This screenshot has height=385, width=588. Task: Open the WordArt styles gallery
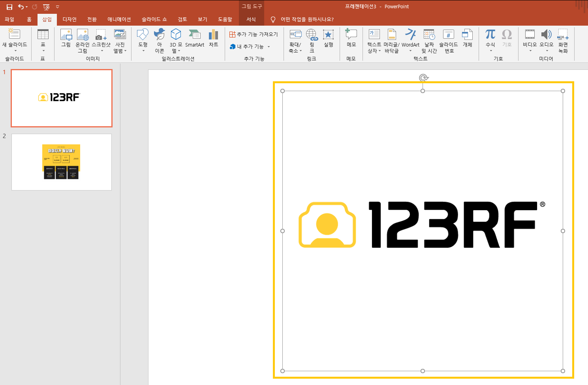click(411, 41)
